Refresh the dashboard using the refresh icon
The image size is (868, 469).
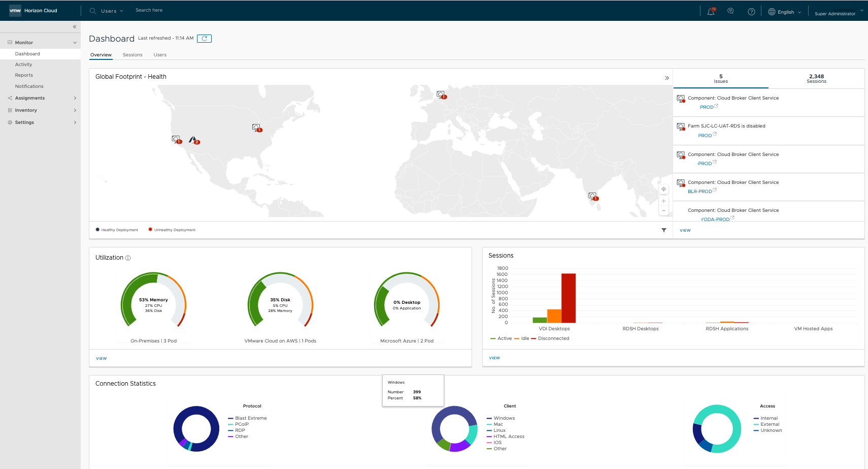(x=204, y=39)
